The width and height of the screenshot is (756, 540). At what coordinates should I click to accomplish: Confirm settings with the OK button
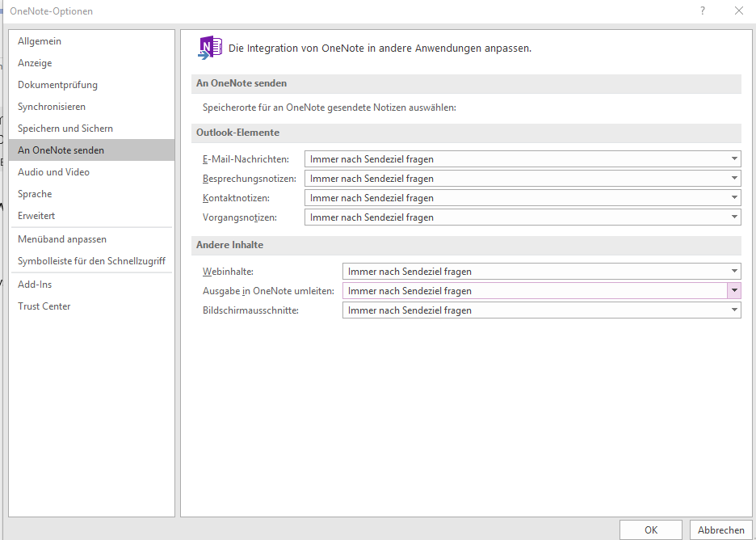tap(650, 529)
